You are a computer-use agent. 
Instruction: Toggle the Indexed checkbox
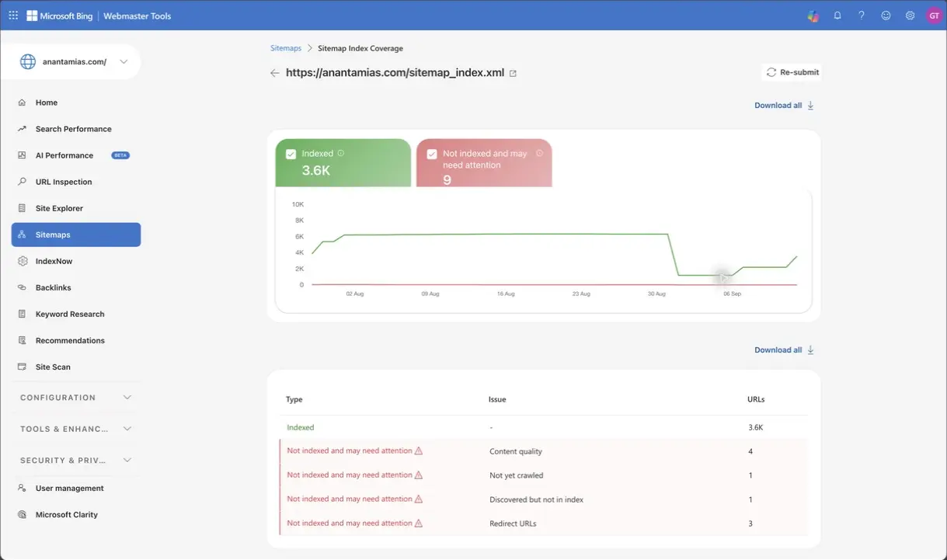pyautogui.click(x=291, y=154)
